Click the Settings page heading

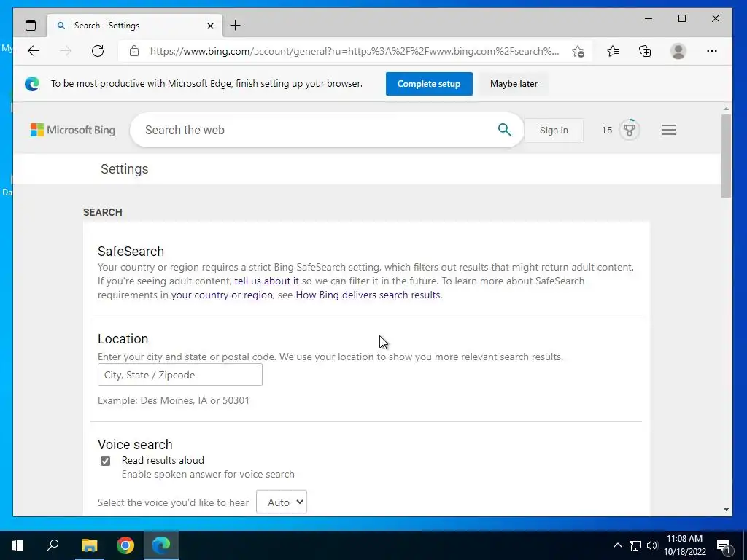pyautogui.click(x=124, y=169)
